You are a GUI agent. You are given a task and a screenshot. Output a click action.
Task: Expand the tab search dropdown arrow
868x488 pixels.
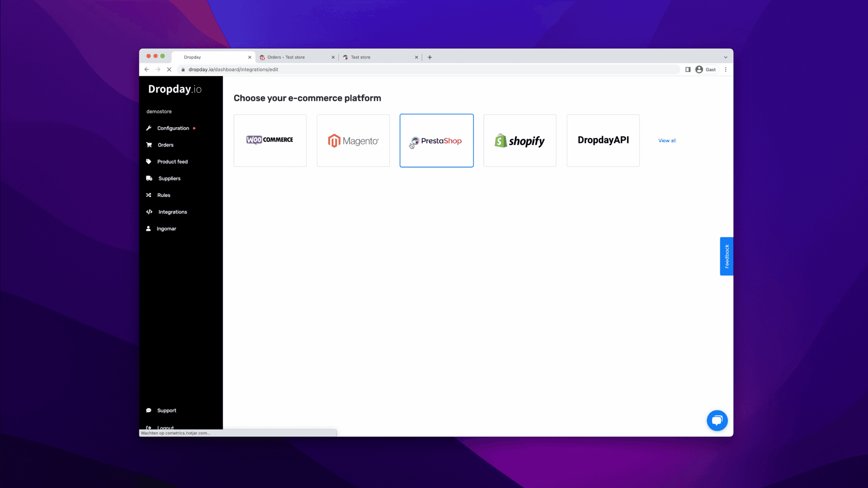pos(726,57)
